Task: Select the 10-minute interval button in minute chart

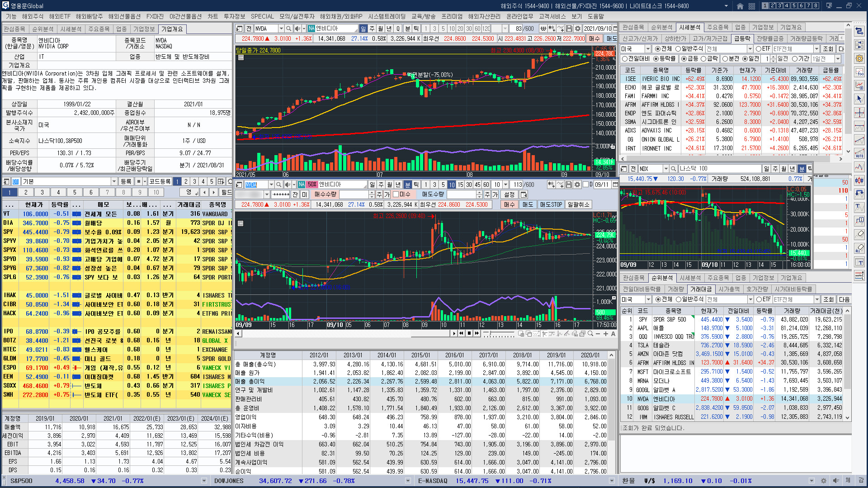Action: (x=452, y=185)
